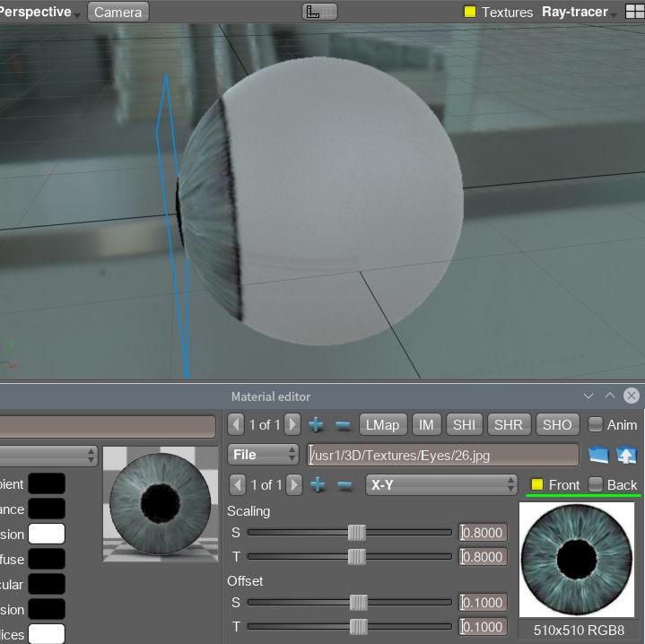
Task: Remove texture layer with minus icon
Action: click(343, 424)
